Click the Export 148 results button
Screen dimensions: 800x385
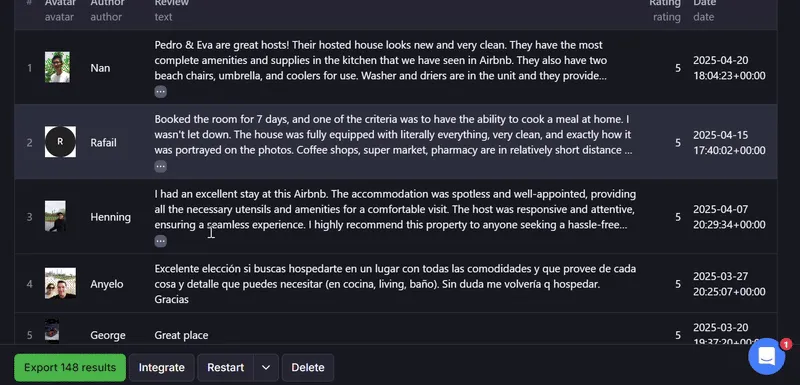(x=70, y=368)
